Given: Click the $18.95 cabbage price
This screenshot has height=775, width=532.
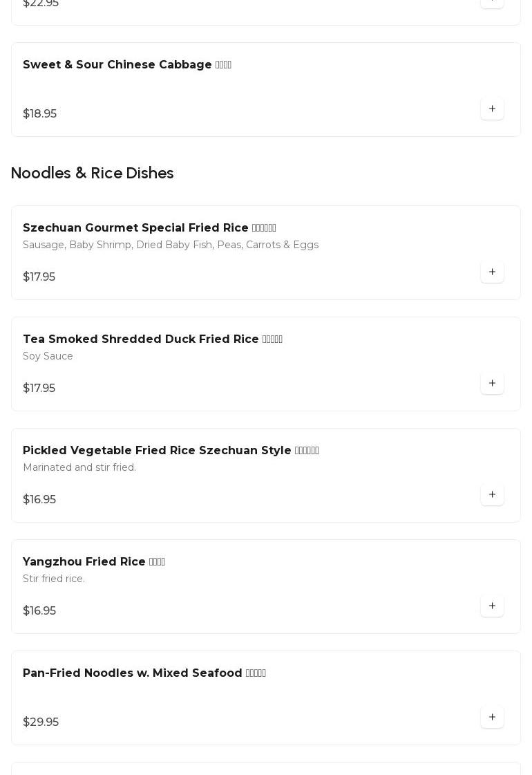Looking at the screenshot, I should (x=39, y=113).
